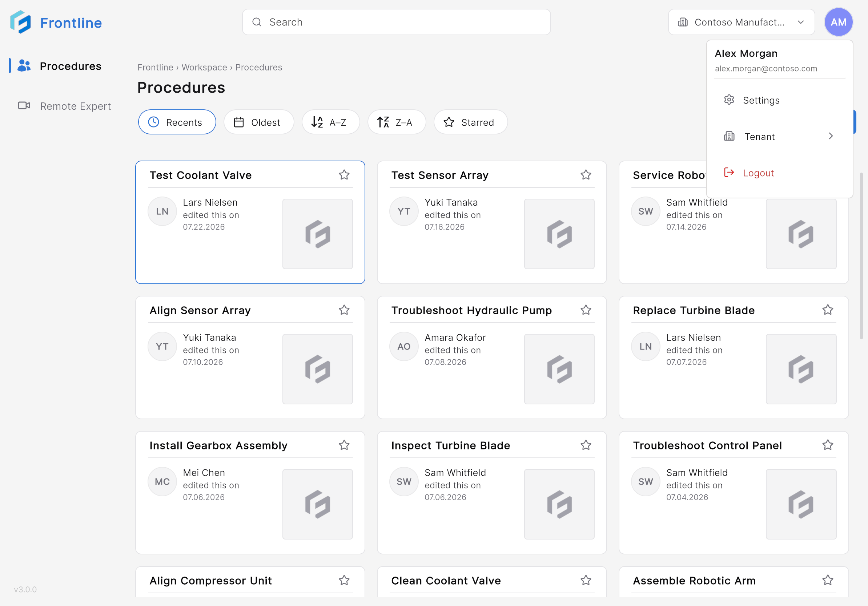Star the Test Sensor Array procedure

[586, 174]
